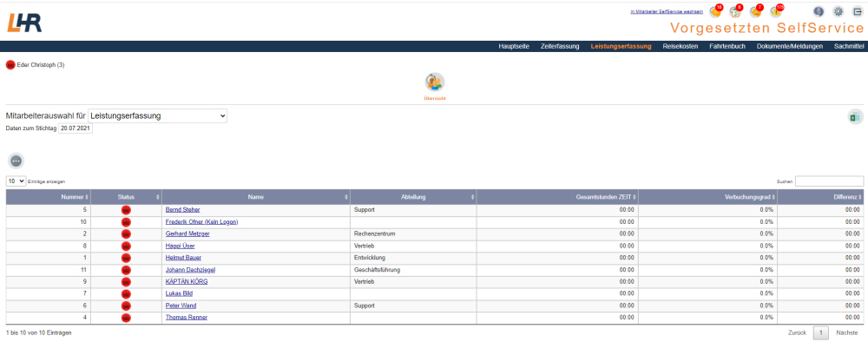Open employee KÄPTÄN KÖRG

pos(187,282)
